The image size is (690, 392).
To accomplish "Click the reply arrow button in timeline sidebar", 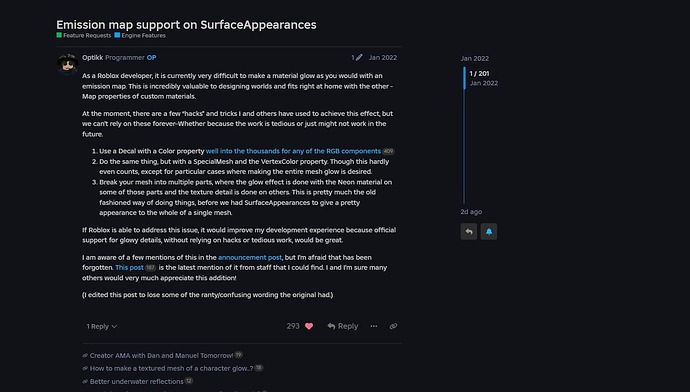I will click(469, 231).
